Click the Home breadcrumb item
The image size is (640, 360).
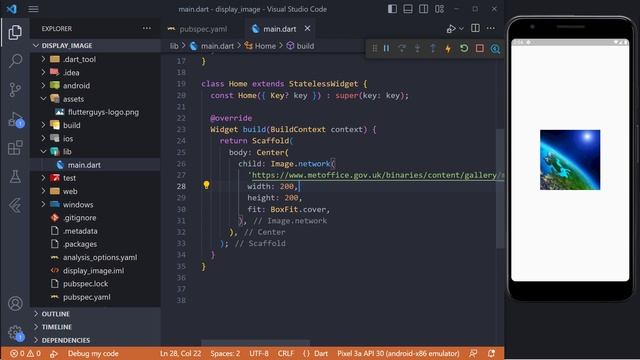[x=260, y=46]
